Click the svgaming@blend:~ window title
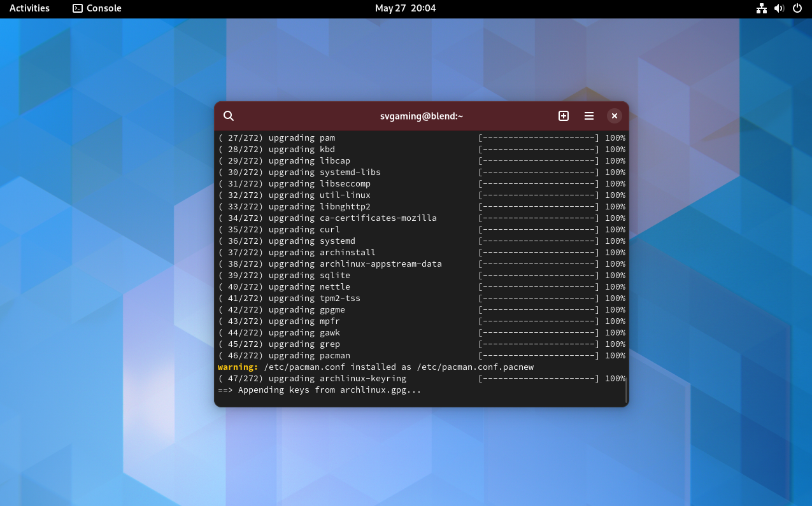 point(421,116)
